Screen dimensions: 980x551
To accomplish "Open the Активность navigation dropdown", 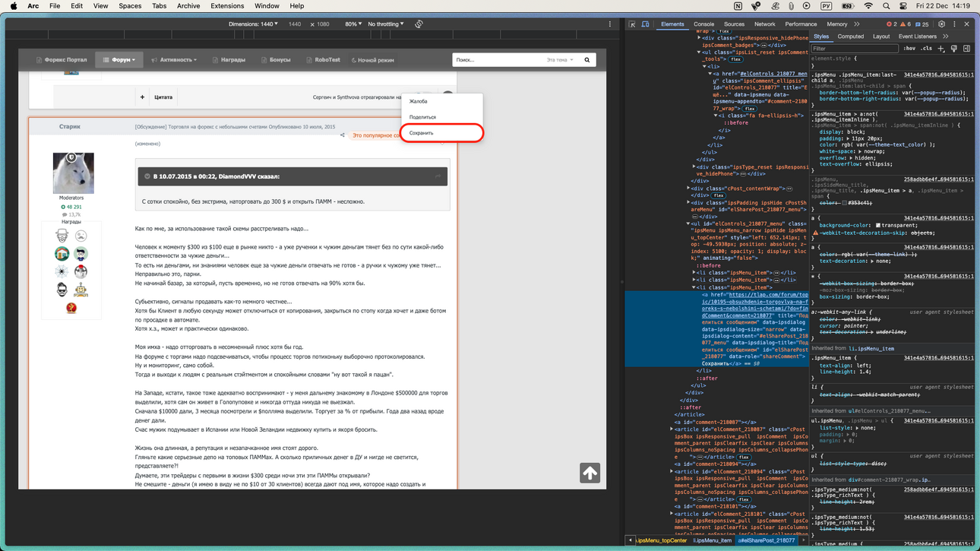I will (174, 60).
